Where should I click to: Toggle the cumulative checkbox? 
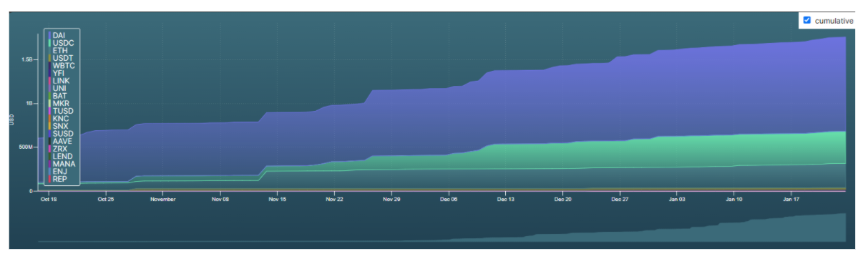click(807, 21)
